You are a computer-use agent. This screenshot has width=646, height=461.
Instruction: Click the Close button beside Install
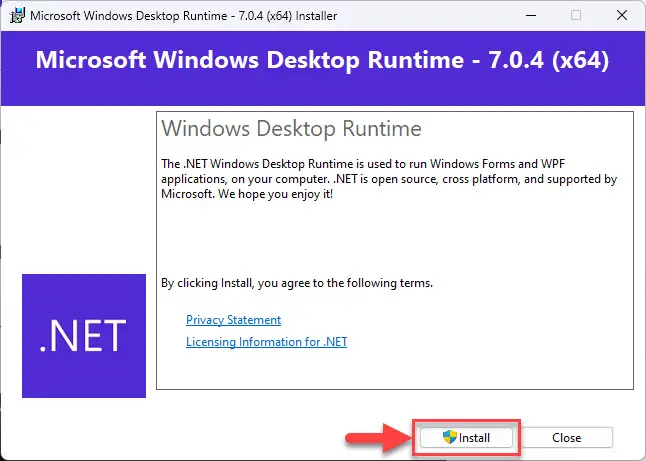click(567, 437)
